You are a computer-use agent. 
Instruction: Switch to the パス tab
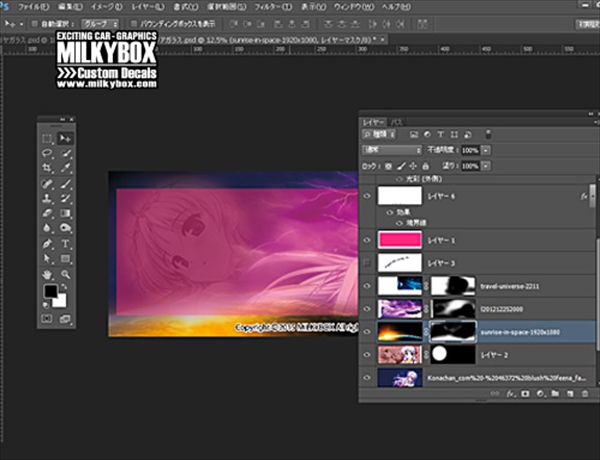tap(396, 122)
